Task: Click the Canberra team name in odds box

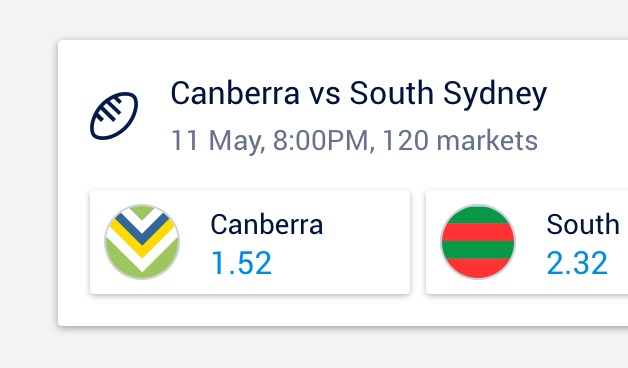Action: (267, 224)
